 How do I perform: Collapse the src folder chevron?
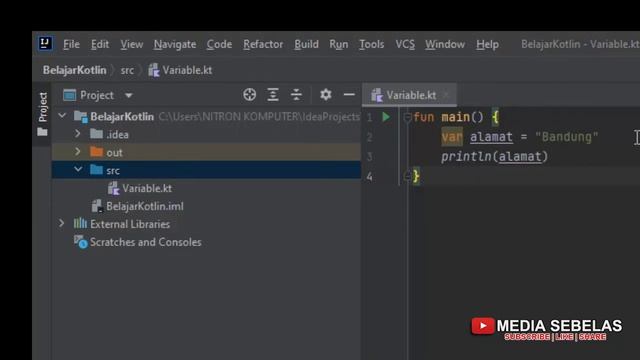coord(78,169)
